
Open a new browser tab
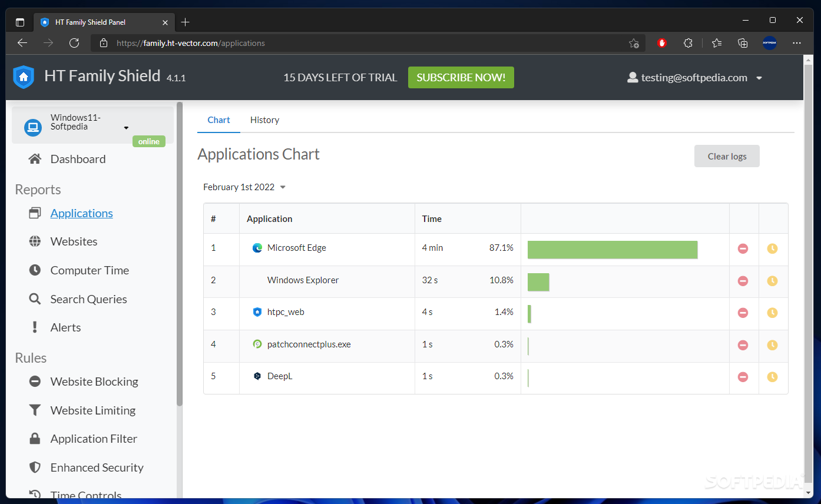186,22
